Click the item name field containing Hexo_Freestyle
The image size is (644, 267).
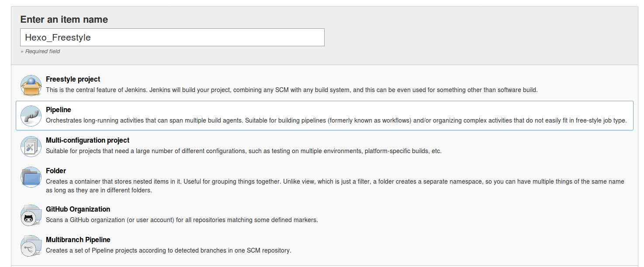pyautogui.click(x=172, y=38)
